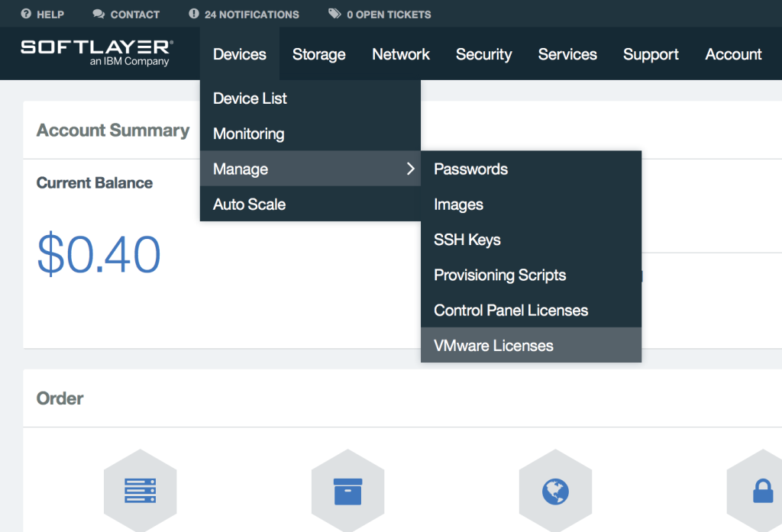Screen dimensions: 782x532
Task: Click the storage box hexagon icon
Action: (x=347, y=491)
